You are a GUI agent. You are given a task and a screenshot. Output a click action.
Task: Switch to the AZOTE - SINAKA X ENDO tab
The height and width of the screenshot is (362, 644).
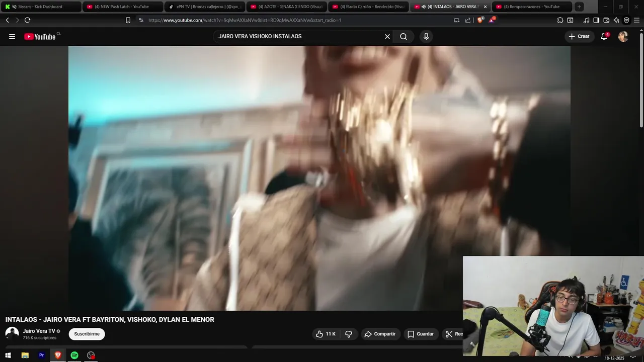click(286, 7)
